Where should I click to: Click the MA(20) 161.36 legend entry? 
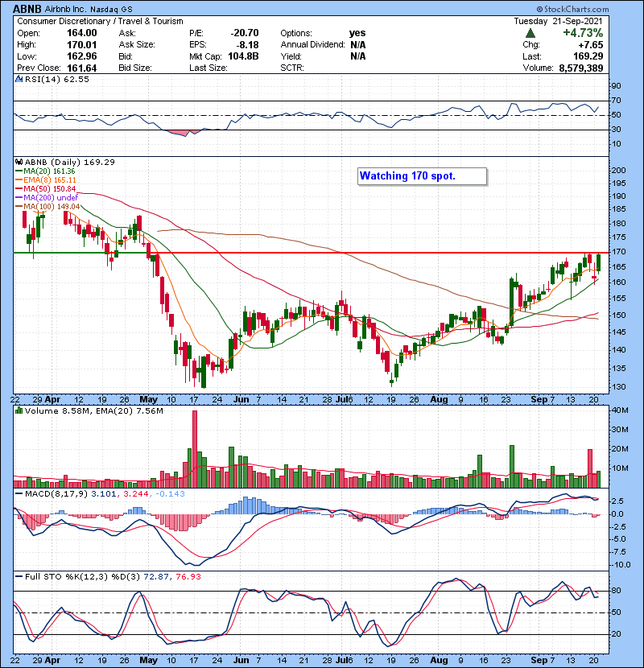coord(45,171)
